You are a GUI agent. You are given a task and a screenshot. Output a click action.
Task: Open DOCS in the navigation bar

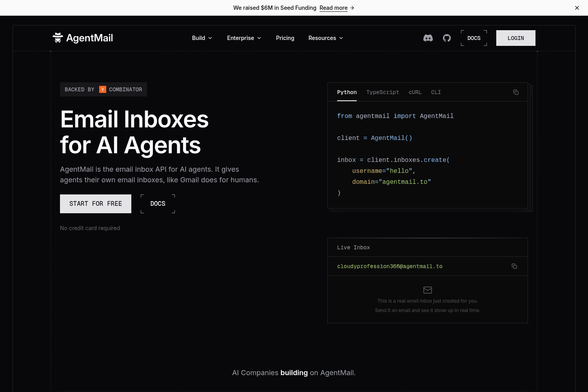[474, 38]
